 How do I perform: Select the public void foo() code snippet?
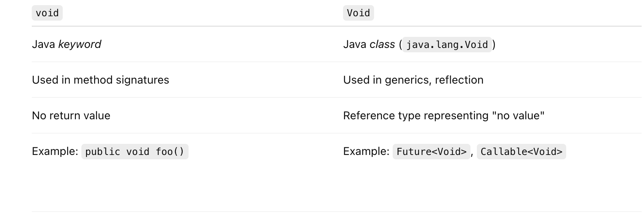click(x=135, y=152)
